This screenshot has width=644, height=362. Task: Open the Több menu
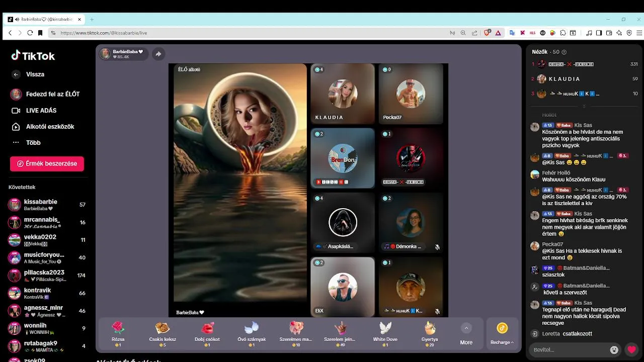click(x=26, y=142)
